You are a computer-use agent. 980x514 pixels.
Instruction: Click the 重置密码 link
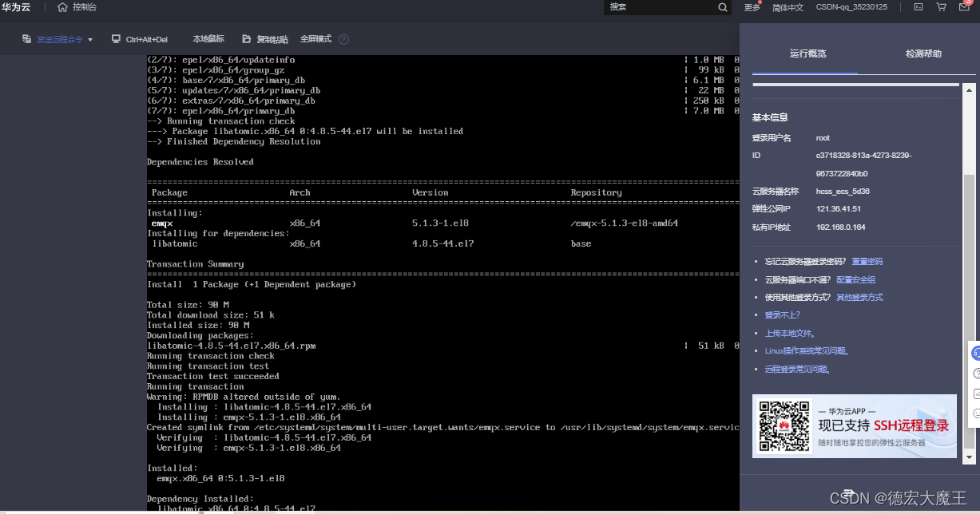[x=867, y=262]
